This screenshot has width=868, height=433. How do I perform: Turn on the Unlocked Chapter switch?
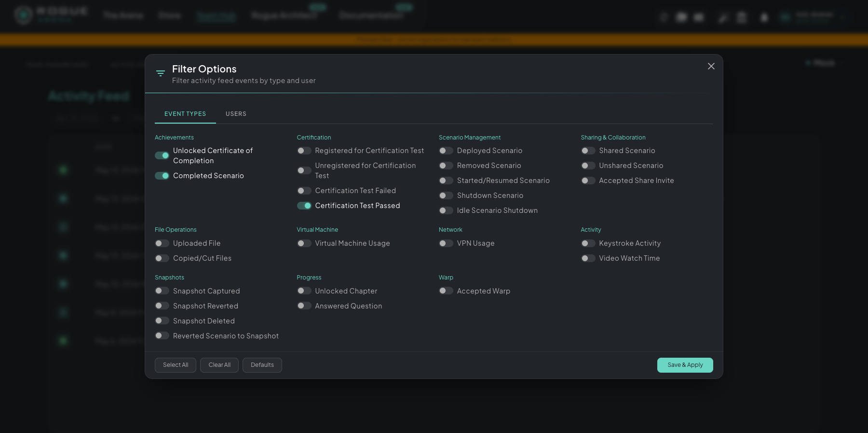coord(304,291)
